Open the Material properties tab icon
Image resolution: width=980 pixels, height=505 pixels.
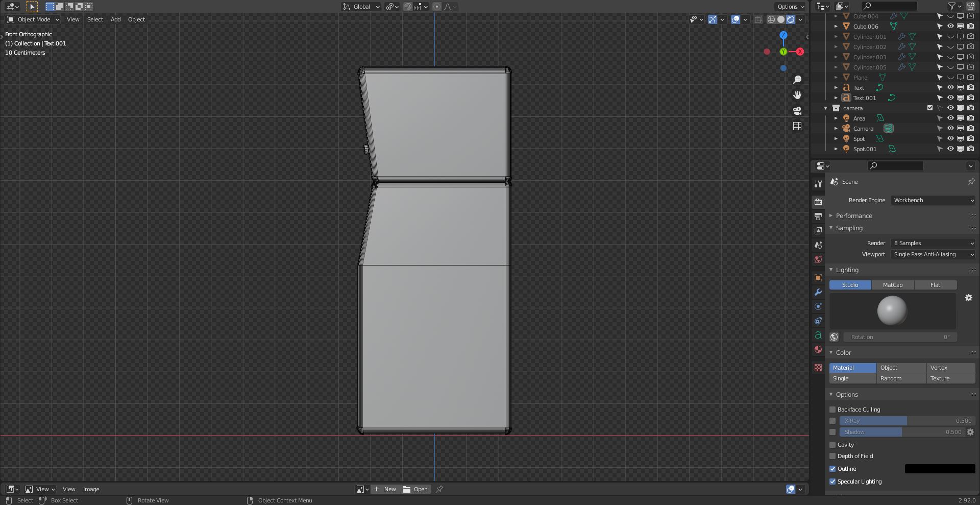818,350
